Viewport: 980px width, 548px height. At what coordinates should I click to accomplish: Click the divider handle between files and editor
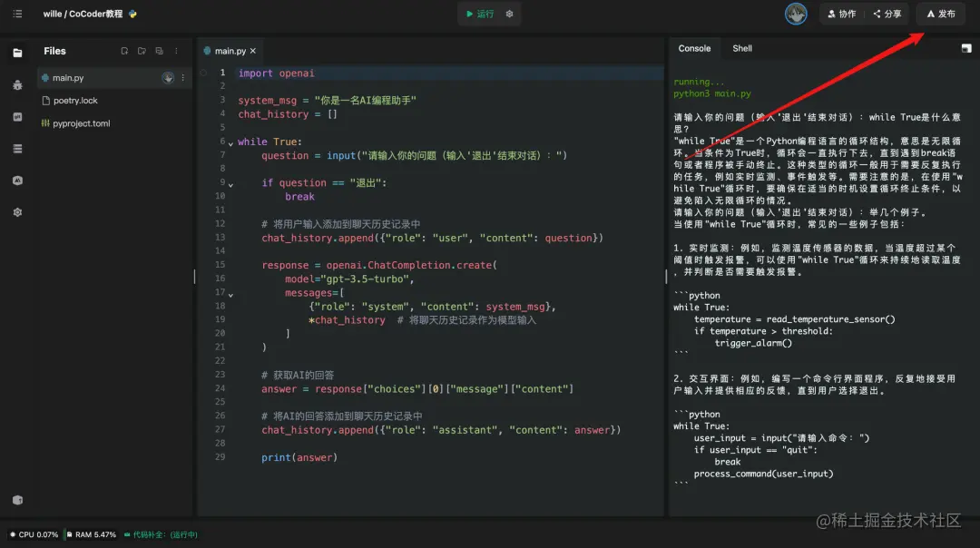point(194,276)
